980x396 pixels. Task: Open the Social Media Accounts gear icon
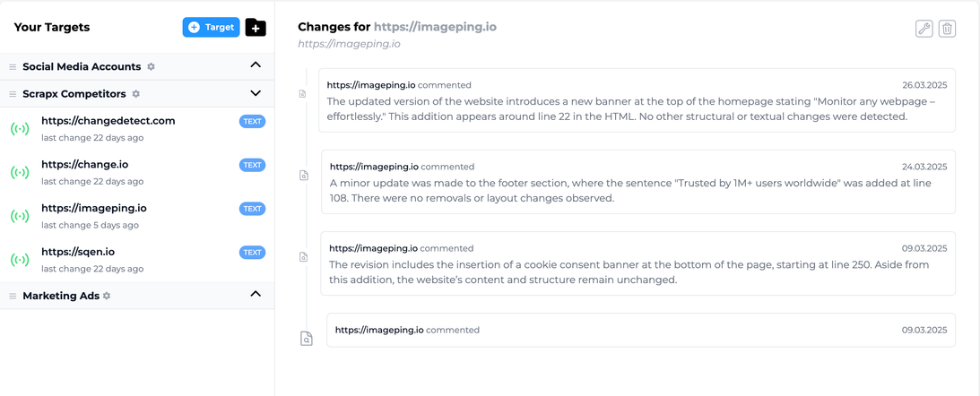click(x=151, y=66)
